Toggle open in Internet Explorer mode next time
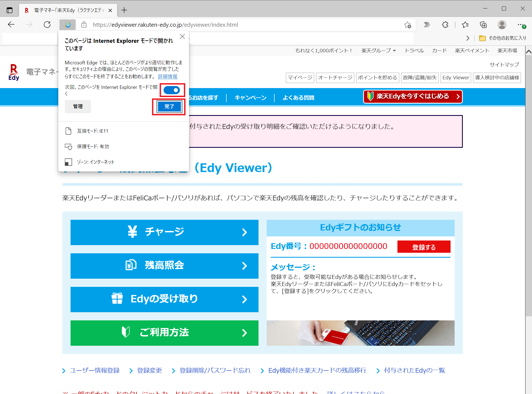Screen dimensions: 532x394 (172, 90)
